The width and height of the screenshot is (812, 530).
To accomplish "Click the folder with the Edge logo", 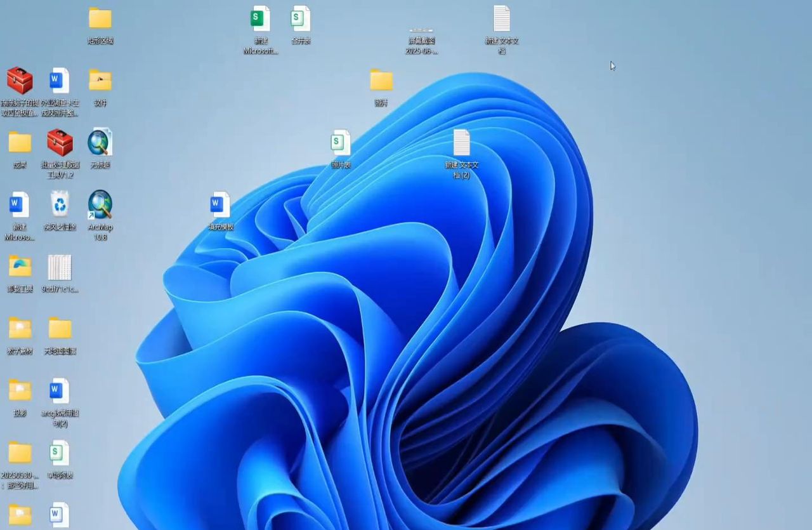I will (20, 267).
